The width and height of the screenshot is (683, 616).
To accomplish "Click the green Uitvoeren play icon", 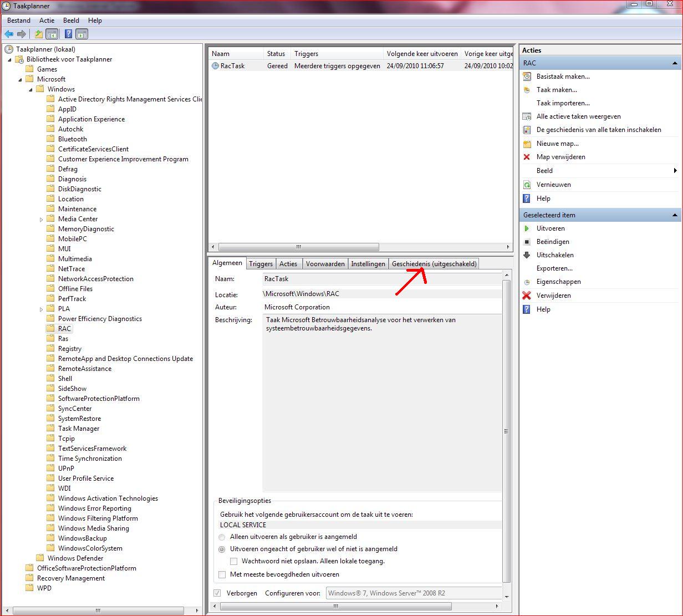I will (x=527, y=228).
